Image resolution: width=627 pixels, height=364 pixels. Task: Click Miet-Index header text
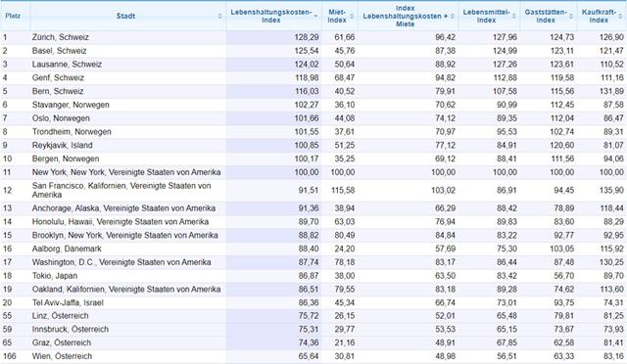[337, 16]
